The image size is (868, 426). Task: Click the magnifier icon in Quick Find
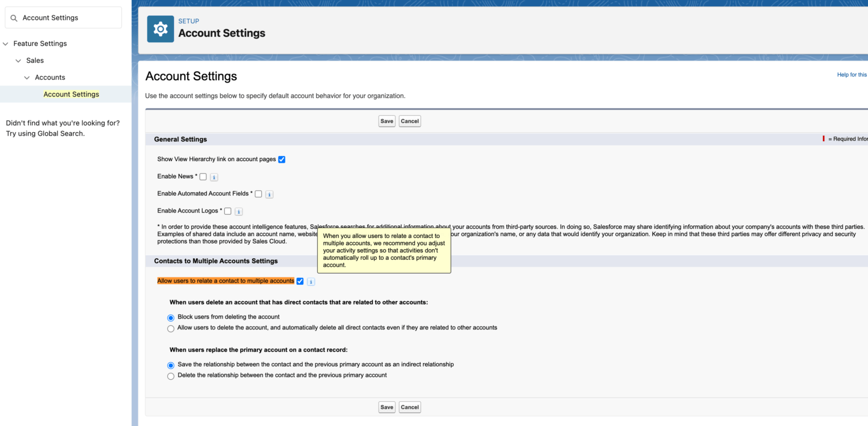point(14,18)
